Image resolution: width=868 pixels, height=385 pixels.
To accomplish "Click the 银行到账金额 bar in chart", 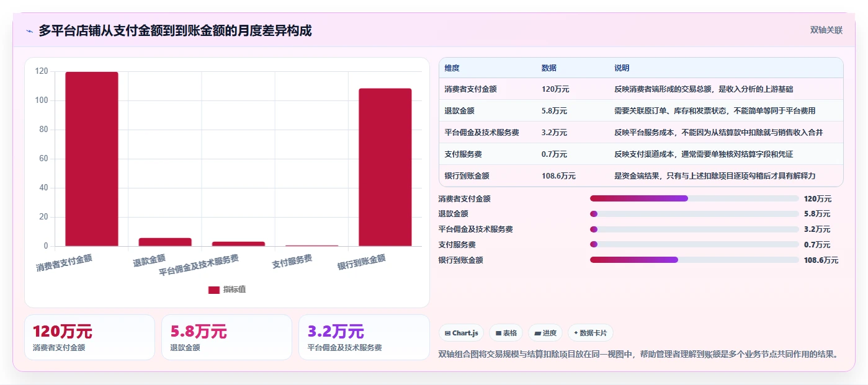I will click(385, 167).
